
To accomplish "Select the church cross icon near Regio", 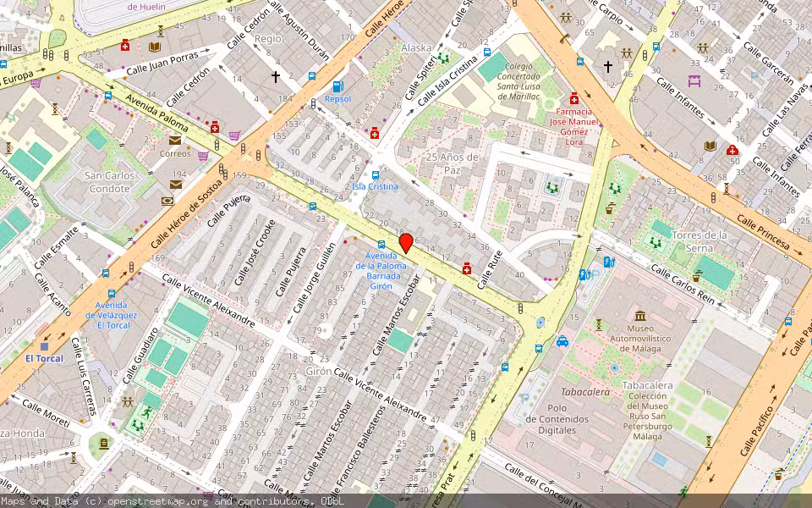I will 277,76.
